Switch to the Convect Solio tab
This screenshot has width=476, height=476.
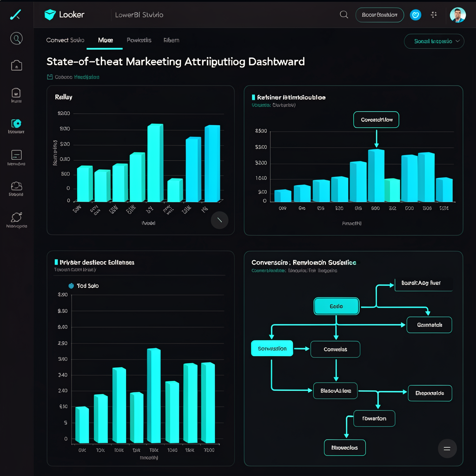pyautogui.click(x=65, y=40)
